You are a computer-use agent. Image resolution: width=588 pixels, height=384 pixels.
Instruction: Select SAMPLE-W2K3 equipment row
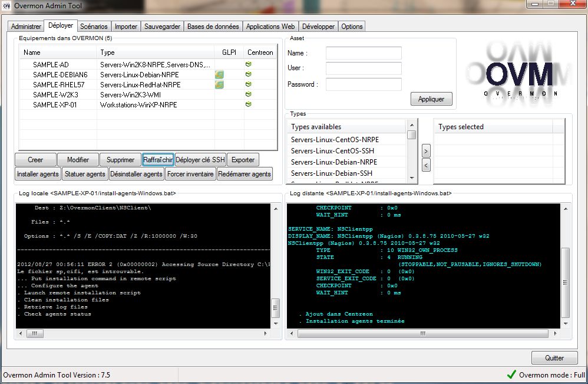148,94
